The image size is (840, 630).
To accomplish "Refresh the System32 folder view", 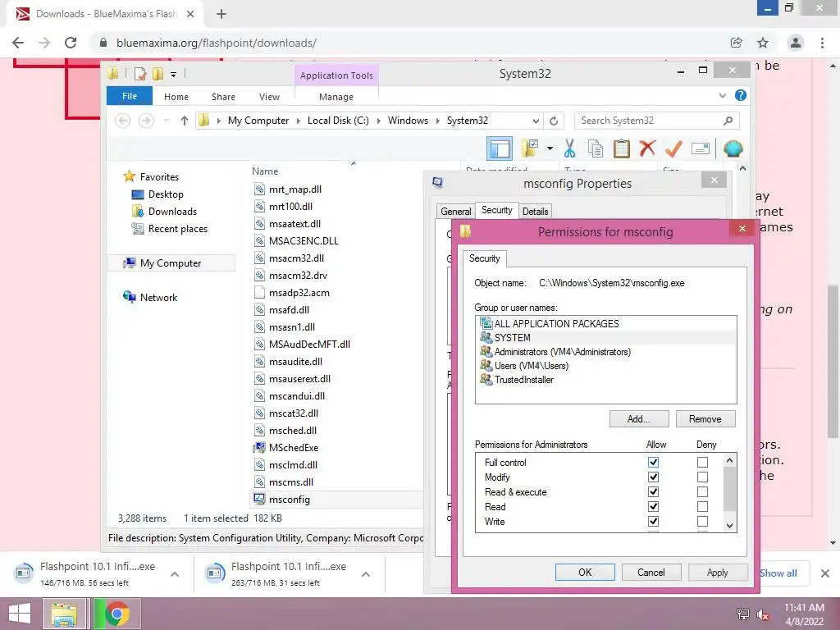I will [554, 121].
